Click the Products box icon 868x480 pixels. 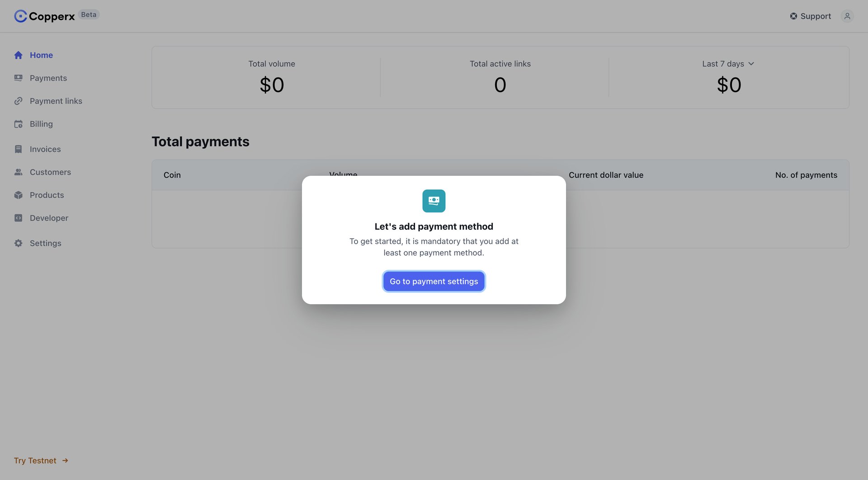[x=19, y=195]
